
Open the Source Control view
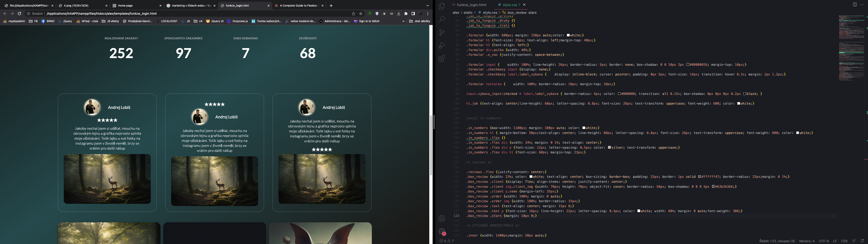[442, 32]
